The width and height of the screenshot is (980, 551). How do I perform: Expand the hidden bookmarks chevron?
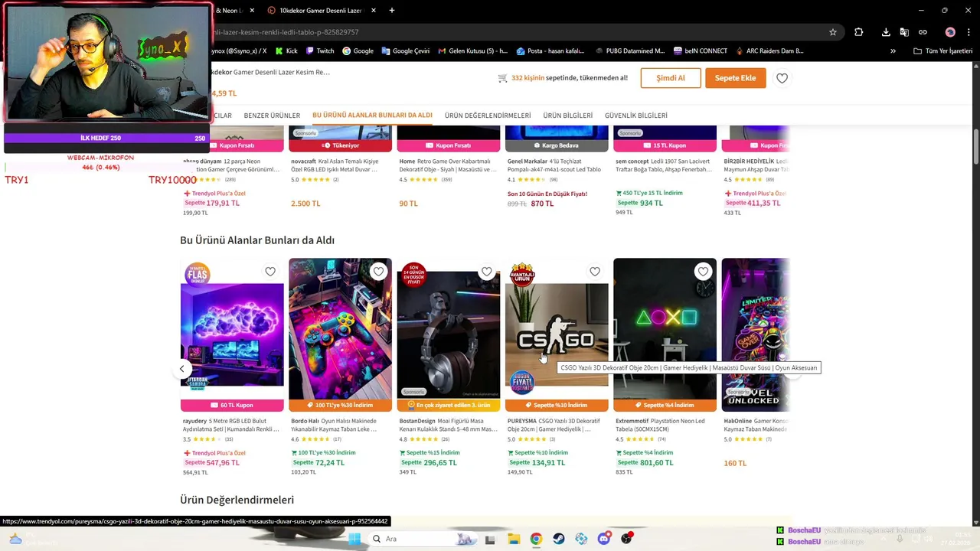[x=893, y=51]
